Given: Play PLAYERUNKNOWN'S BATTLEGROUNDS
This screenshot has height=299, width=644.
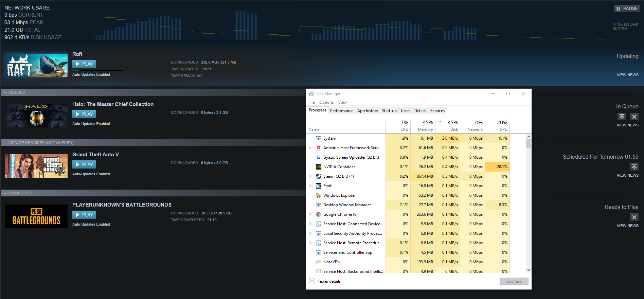Looking at the screenshot, I should pos(84,215).
